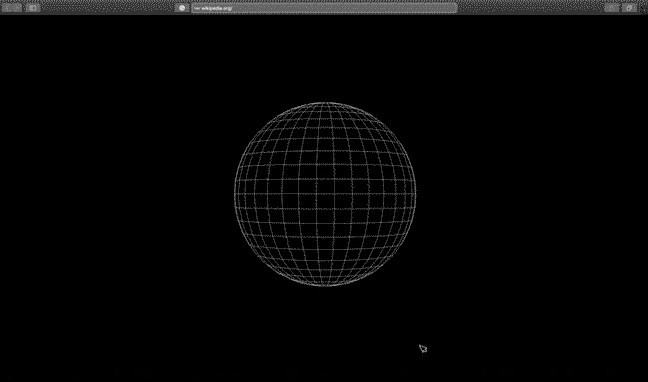Open the privacy report shield icon
This screenshot has height=382, width=648.
point(182,8)
